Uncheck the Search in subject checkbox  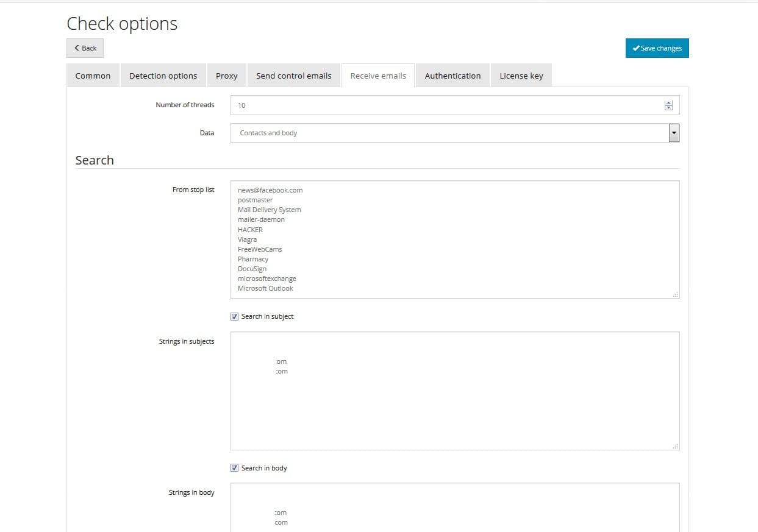coord(235,316)
